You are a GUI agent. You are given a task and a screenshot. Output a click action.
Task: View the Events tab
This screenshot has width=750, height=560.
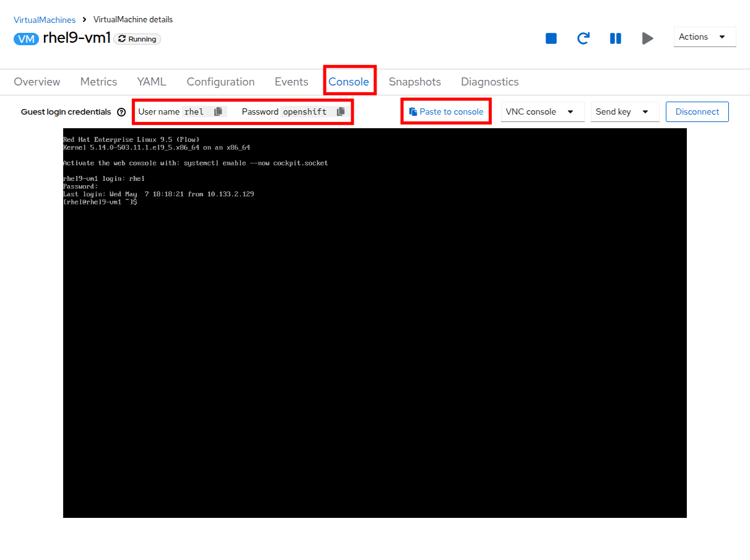pyautogui.click(x=291, y=82)
